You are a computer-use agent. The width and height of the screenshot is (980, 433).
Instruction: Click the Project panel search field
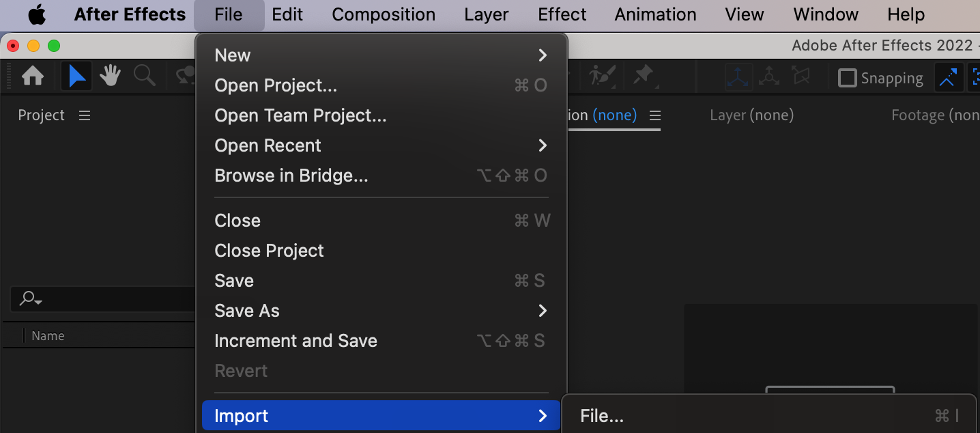102,298
